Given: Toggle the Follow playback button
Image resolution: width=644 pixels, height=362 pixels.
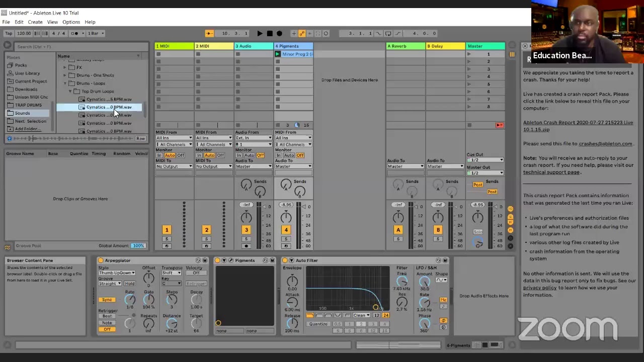Looking at the screenshot, I should coord(209,34).
